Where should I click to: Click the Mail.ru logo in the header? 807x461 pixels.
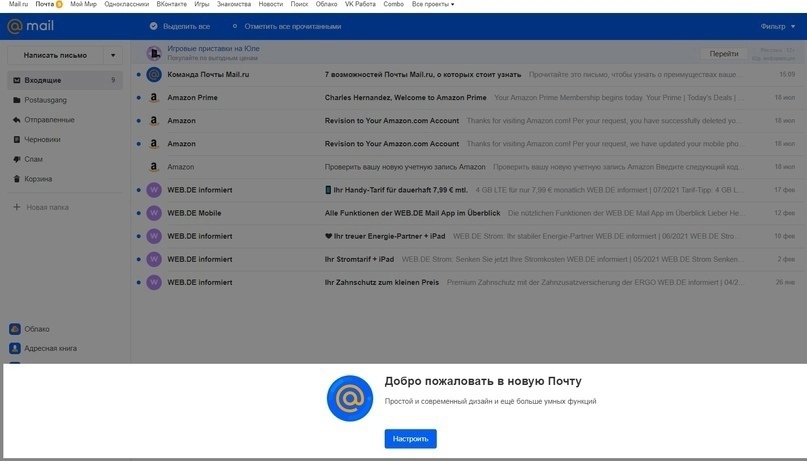click(31, 27)
